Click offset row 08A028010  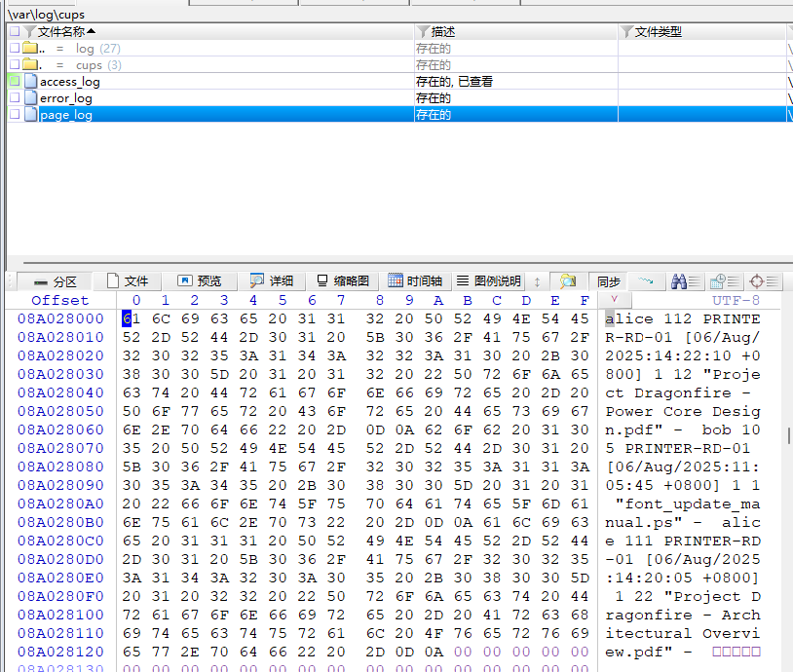tap(60, 337)
